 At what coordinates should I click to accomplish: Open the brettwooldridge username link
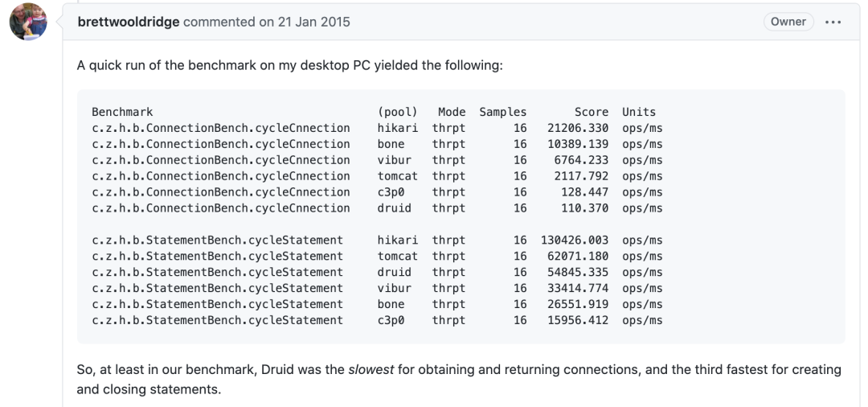pos(129,22)
